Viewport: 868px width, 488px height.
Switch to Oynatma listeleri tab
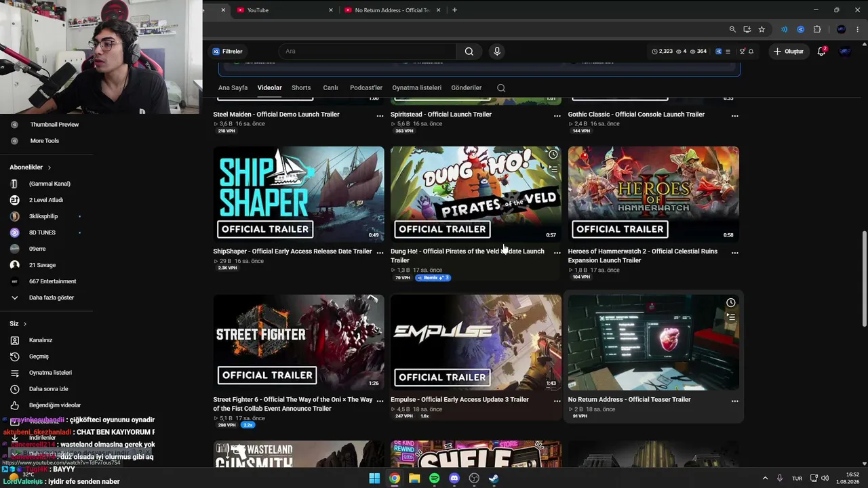[x=416, y=88]
